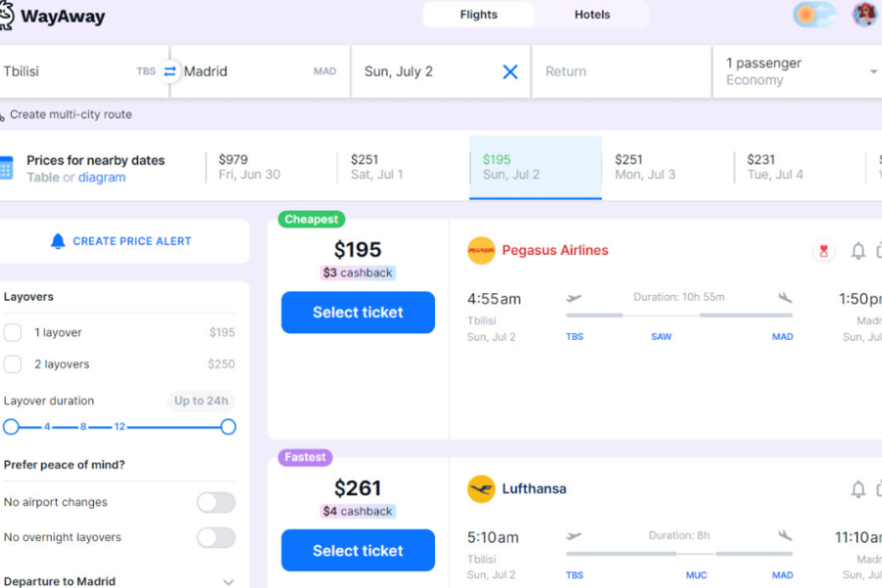The height and width of the screenshot is (588, 882).
Task: Select the $195 Pegasus ticket
Action: click(358, 313)
